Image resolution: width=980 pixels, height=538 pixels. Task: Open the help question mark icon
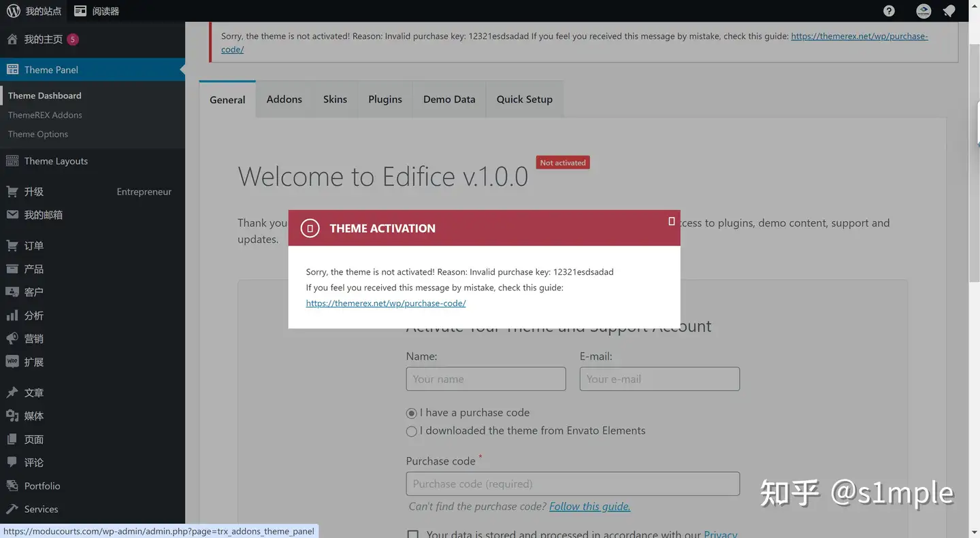tap(889, 11)
